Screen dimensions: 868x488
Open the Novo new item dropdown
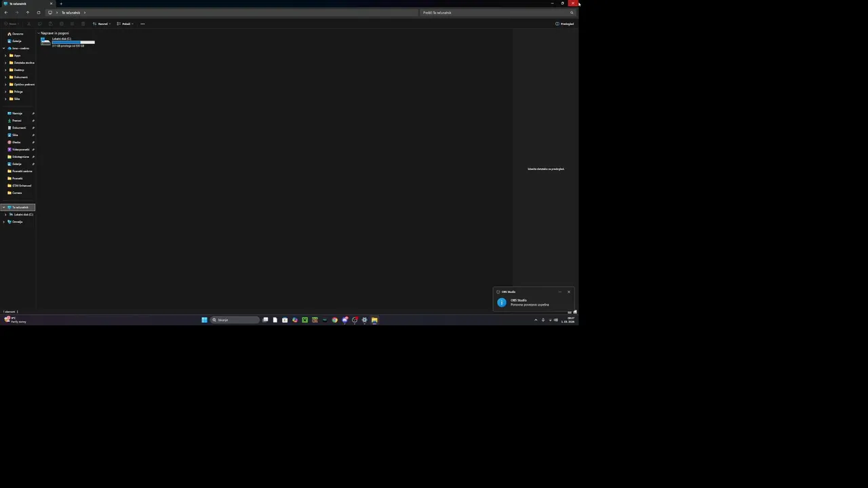click(x=10, y=24)
